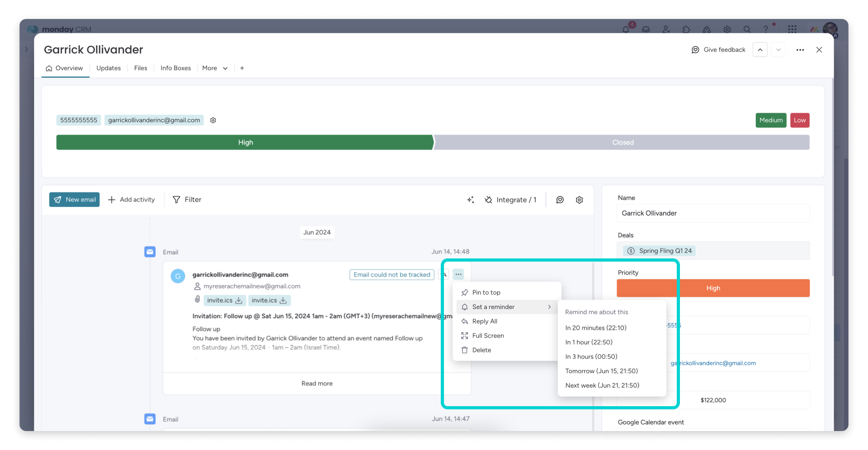The image size is (868, 450).
Task: Switch to the Updates tab
Action: (108, 68)
